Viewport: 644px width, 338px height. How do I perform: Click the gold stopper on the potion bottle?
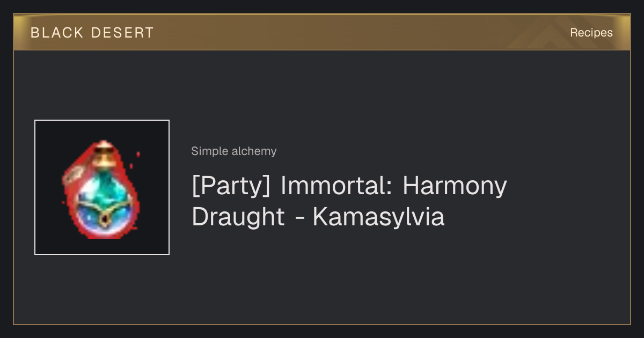tap(104, 154)
